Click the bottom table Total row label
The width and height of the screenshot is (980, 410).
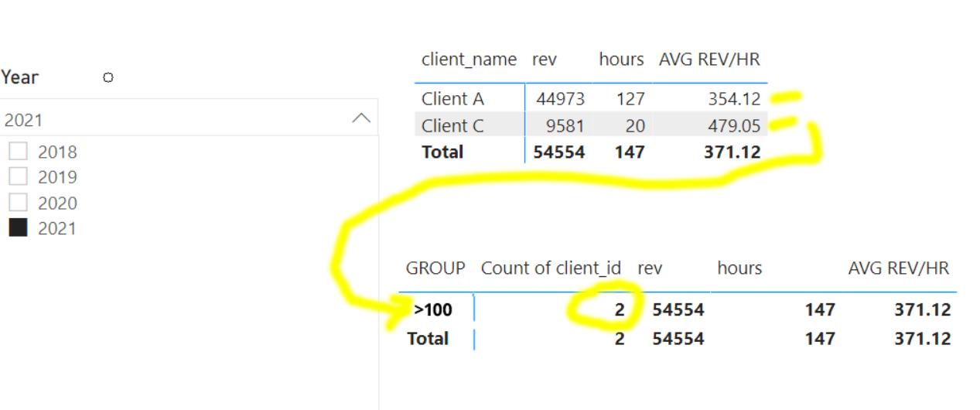click(428, 338)
